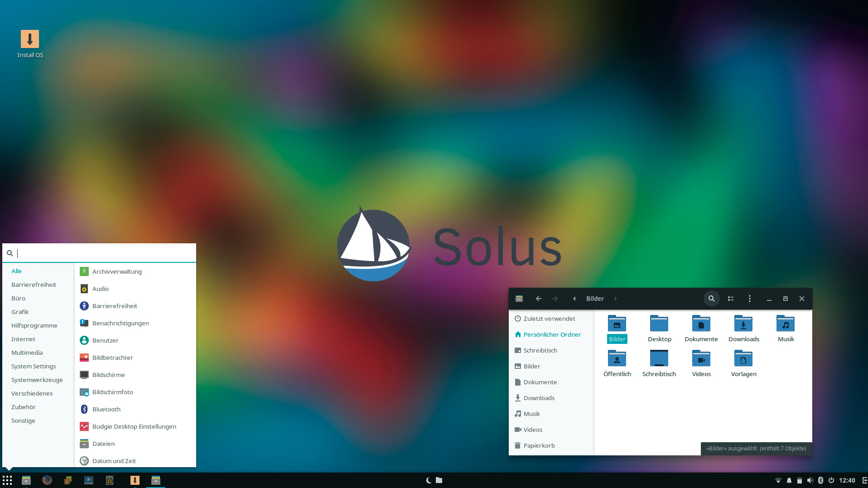The height and width of the screenshot is (488, 868).
Task: Open search in the file manager
Action: (x=711, y=299)
